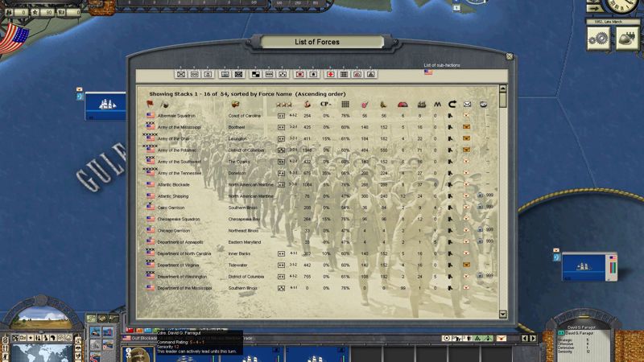The width and height of the screenshot is (644, 362).
Task: Select the US flag under List of sub-factions
Action: pos(428,72)
